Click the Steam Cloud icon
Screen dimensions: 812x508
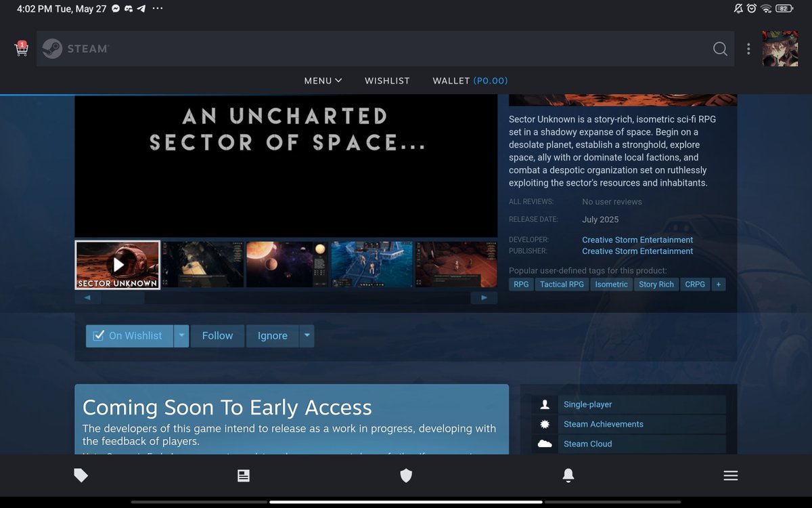coord(545,444)
